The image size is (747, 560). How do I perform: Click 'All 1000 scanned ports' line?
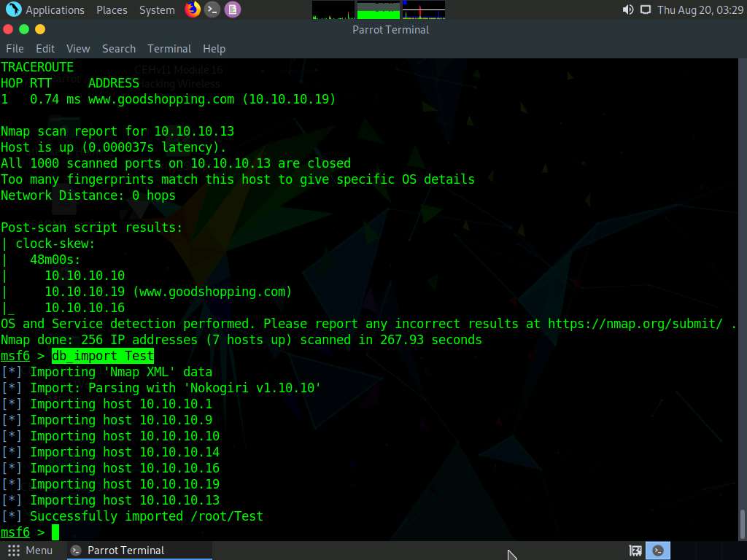(x=176, y=163)
